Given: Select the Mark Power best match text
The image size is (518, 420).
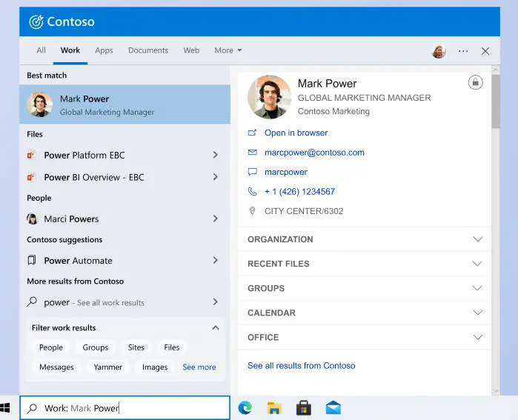Looking at the screenshot, I should point(84,99).
